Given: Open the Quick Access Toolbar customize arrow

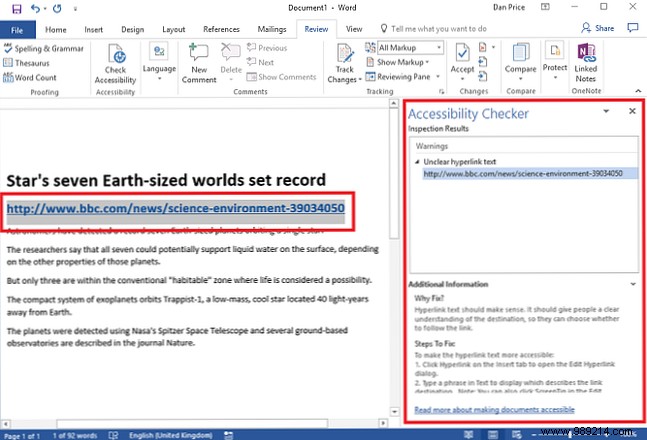Looking at the screenshot, I should pyautogui.click(x=75, y=8).
